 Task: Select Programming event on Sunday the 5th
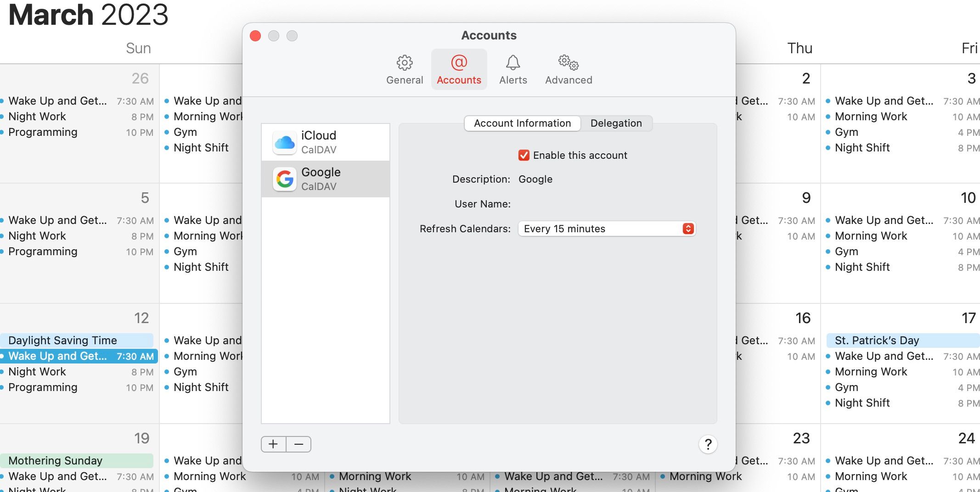pos(43,252)
